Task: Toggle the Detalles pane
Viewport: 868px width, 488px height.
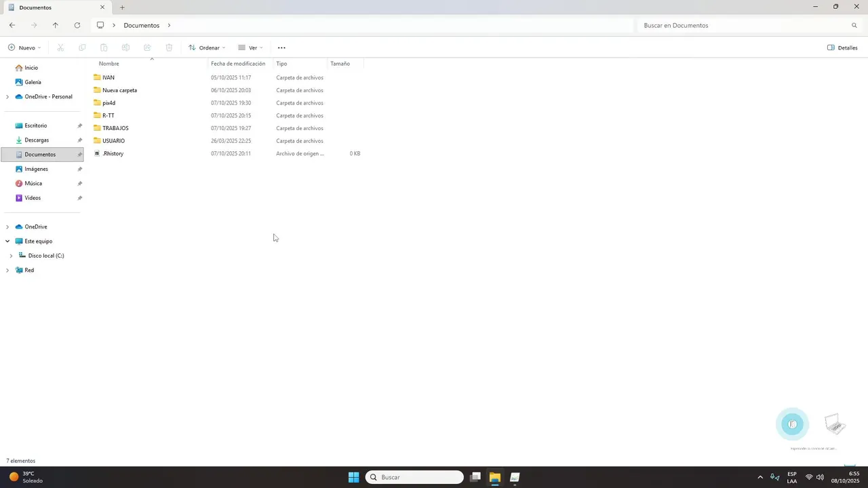Action: tap(842, 47)
